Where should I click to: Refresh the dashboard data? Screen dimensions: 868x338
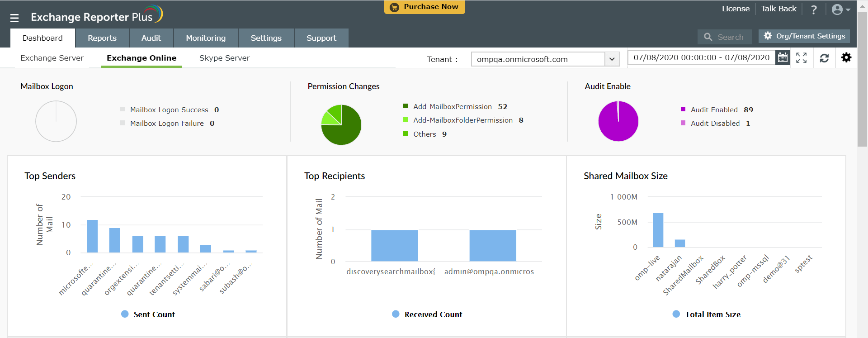[x=824, y=58]
